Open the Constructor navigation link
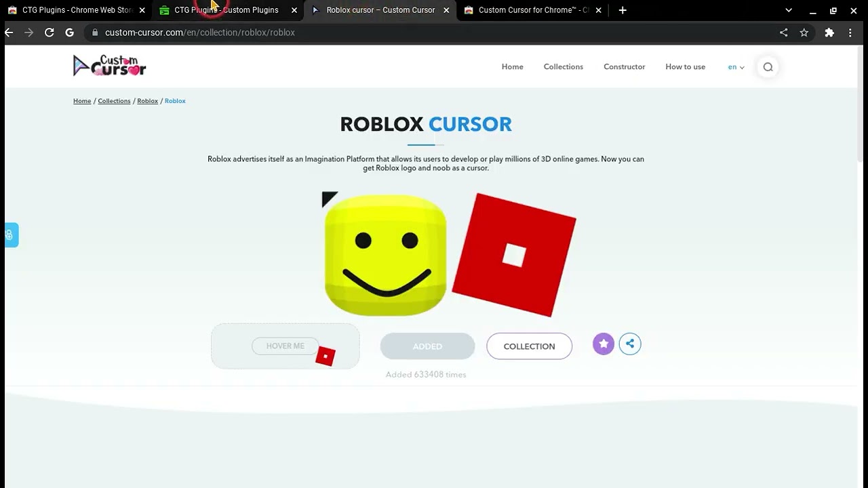This screenshot has height=488, width=868. click(x=625, y=66)
